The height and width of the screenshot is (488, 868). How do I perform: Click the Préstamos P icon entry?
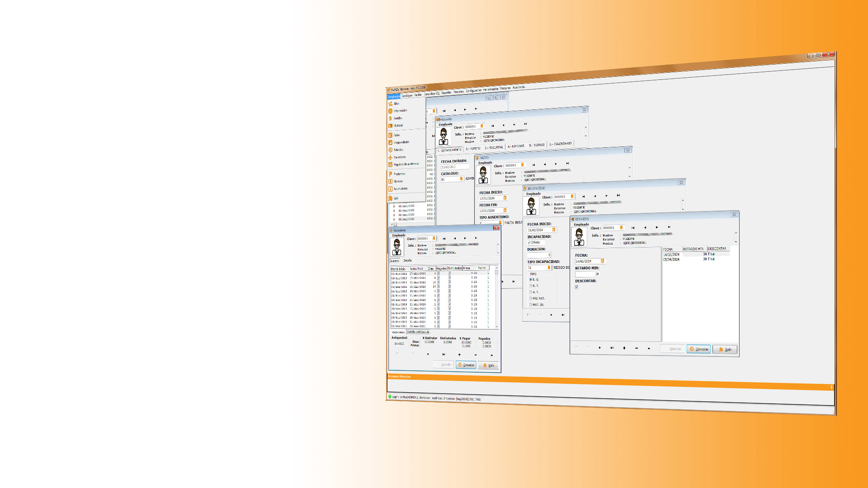[x=391, y=174]
